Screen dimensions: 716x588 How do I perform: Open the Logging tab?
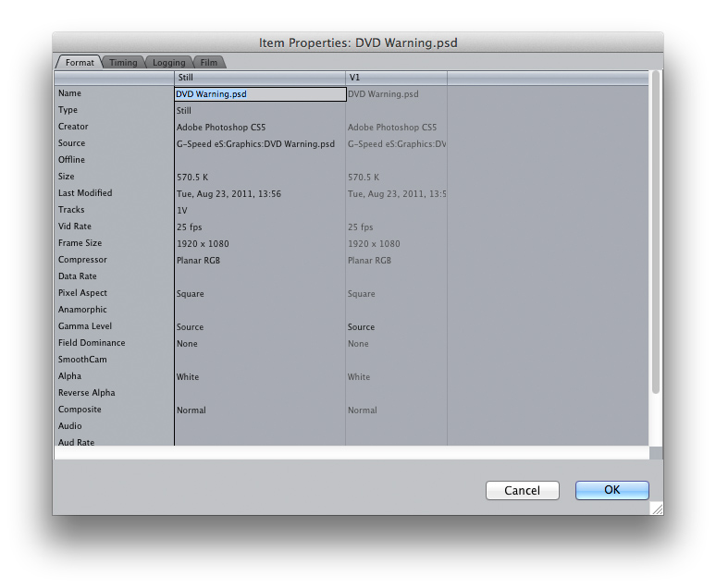[x=169, y=63]
